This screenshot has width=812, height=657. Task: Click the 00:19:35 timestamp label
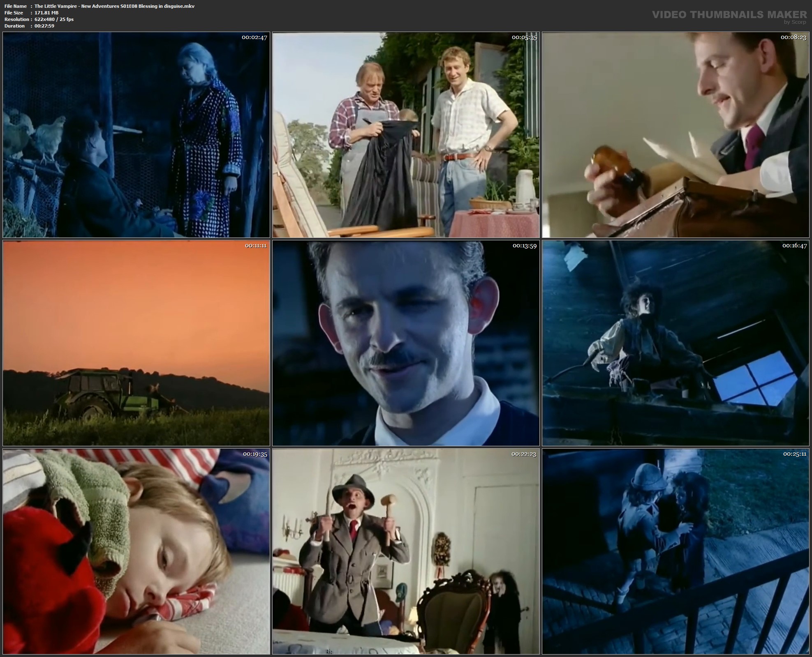pos(255,454)
